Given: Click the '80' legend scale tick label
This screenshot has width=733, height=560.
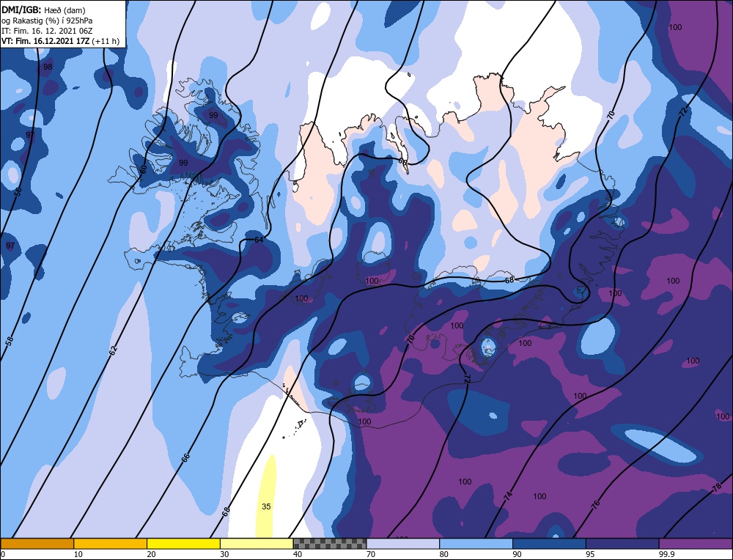Looking at the screenshot, I should point(444,554).
